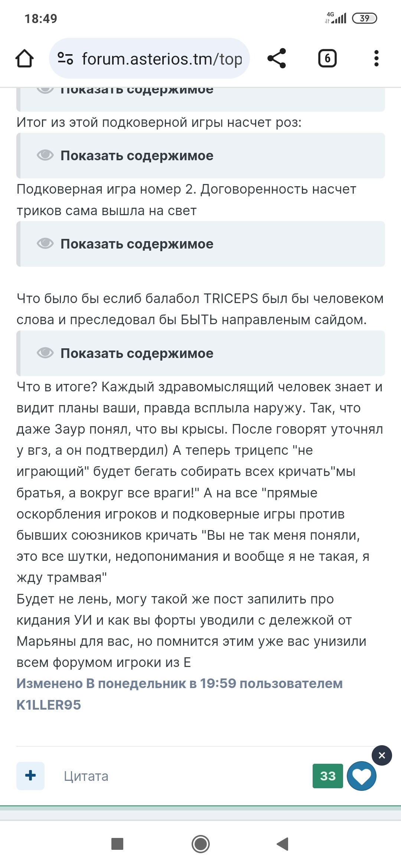
Task: Tap the browser home icon
Action: click(x=25, y=59)
